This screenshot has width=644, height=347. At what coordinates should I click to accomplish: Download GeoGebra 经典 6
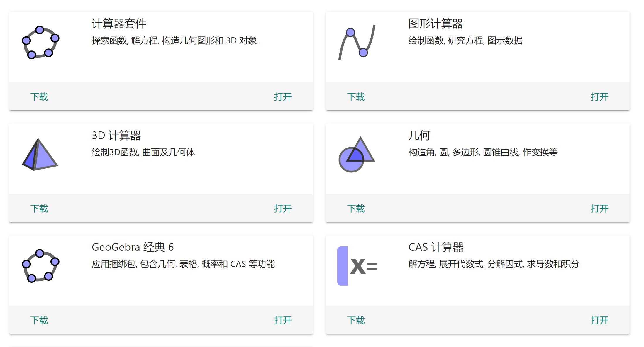40,320
